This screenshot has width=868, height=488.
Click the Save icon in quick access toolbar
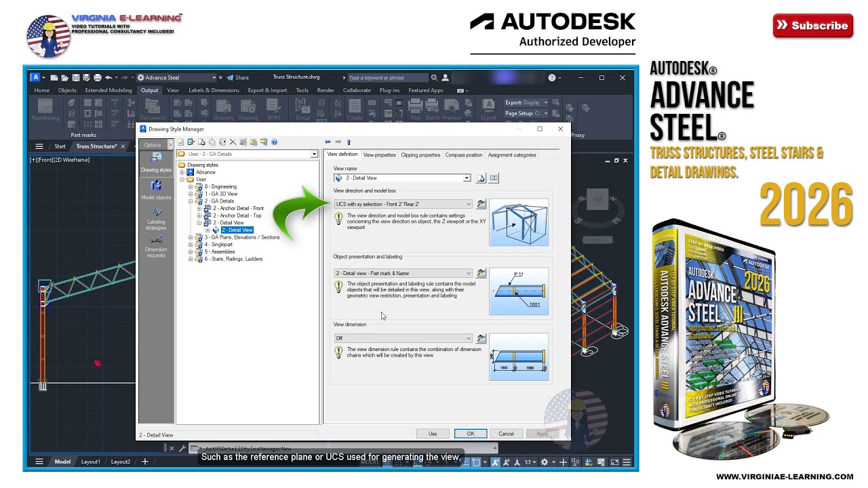coord(76,77)
